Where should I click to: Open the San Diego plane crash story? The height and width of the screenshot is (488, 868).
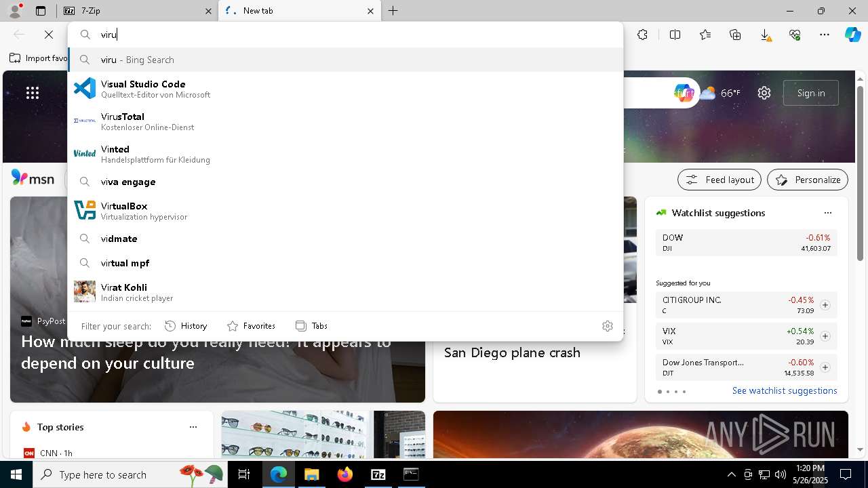(512, 352)
